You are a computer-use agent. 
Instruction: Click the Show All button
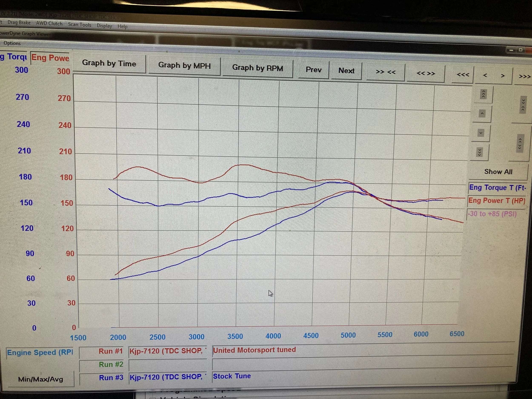tap(498, 172)
